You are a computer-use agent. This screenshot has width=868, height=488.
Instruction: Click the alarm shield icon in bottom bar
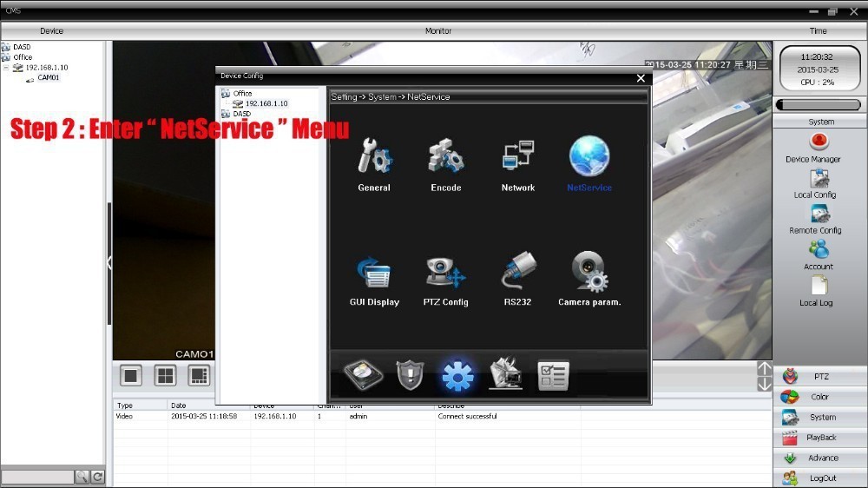409,375
